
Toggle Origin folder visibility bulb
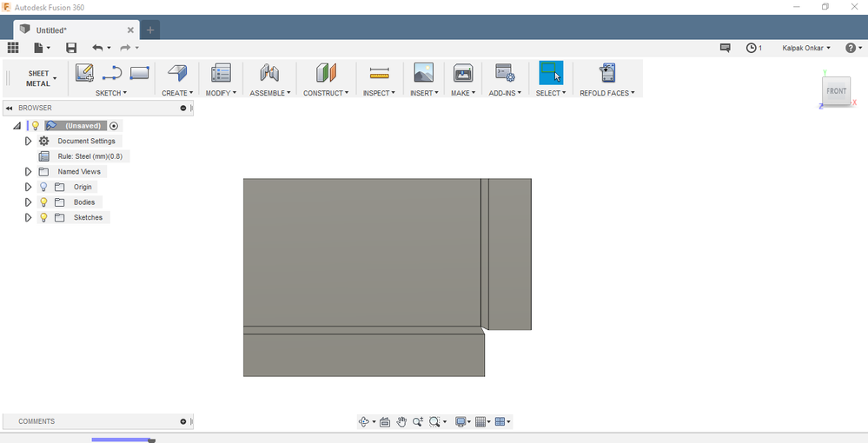click(43, 187)
